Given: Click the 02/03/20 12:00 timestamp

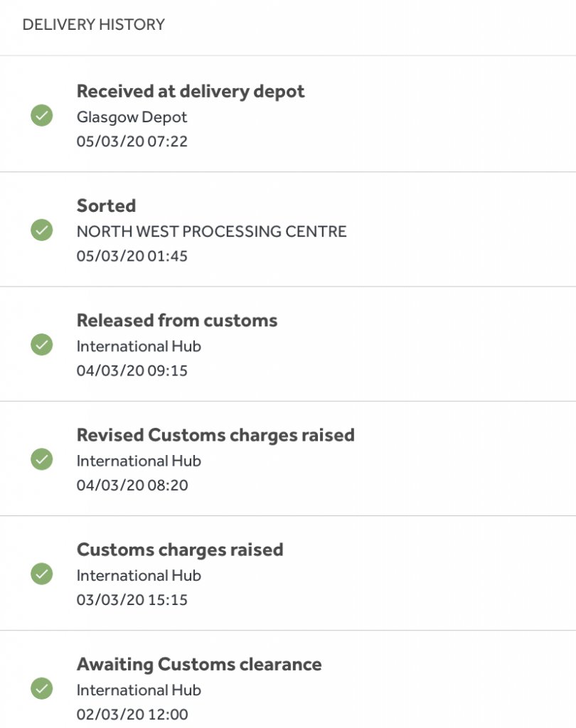Looking at the screenshot, I should 132,714.
